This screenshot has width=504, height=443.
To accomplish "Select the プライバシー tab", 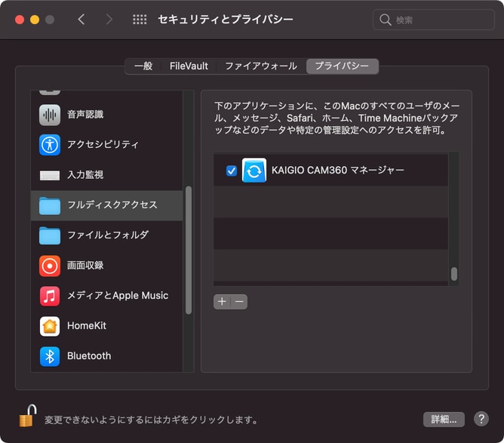I will [342, 66].
